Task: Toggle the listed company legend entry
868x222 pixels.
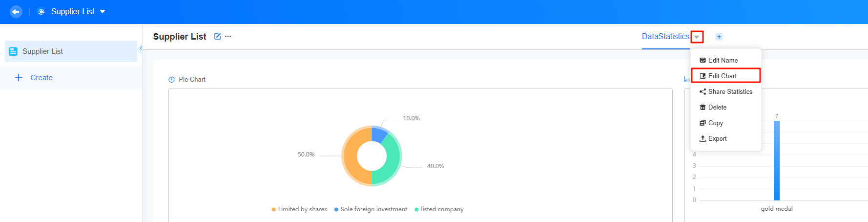Action: click(439, 209)
